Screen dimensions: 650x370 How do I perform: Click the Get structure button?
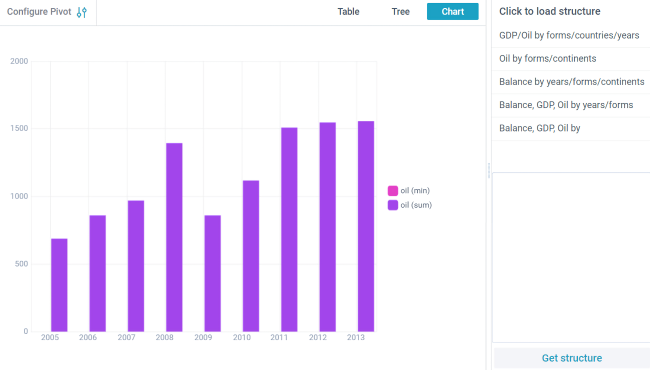coord(572,358)
